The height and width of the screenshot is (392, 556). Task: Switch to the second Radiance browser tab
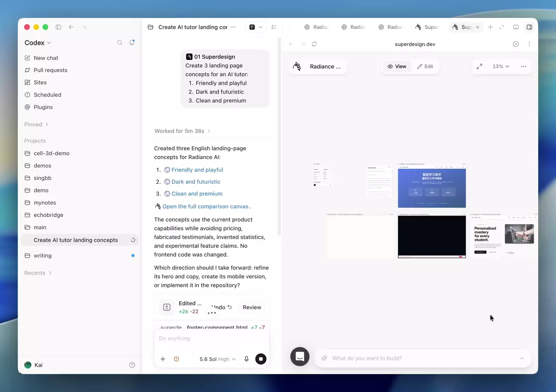tap(353, 27)
